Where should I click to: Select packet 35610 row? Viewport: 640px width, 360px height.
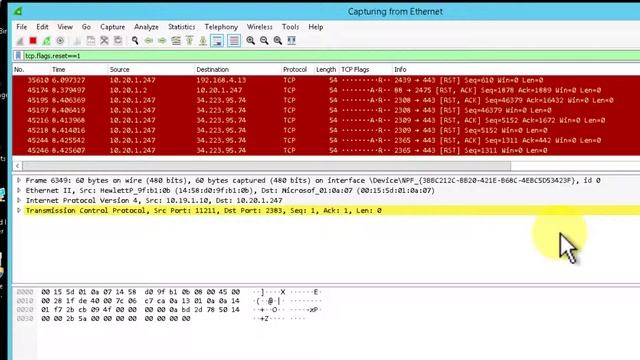[x=326, y=80]
